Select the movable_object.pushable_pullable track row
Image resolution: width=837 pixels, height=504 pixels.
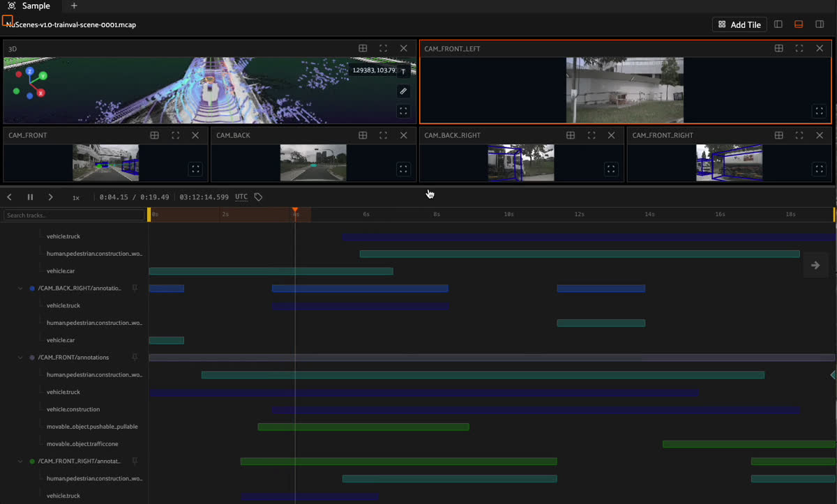(92, 427)
